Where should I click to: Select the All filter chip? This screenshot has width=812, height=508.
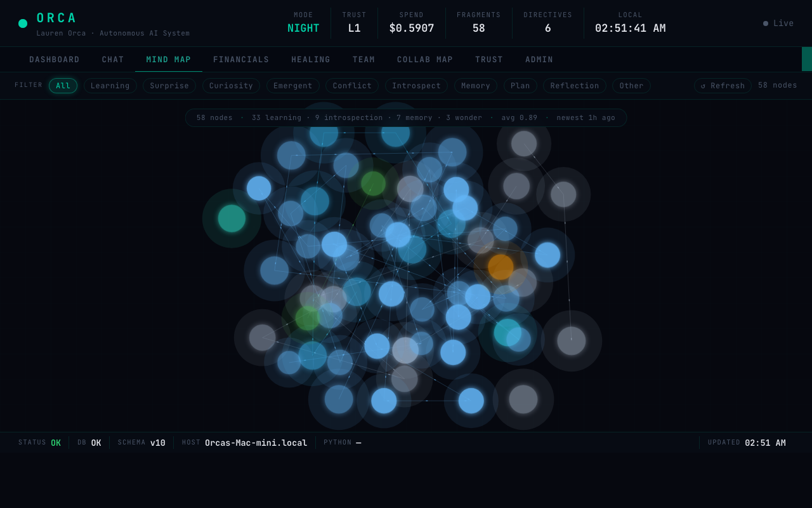(63, 86)
